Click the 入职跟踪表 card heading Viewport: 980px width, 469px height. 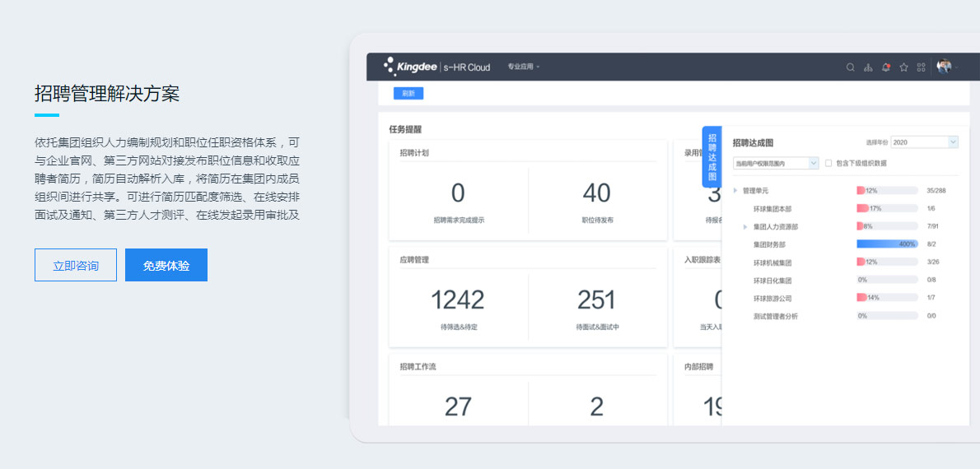pyautogui.click(x=702, y=259)
